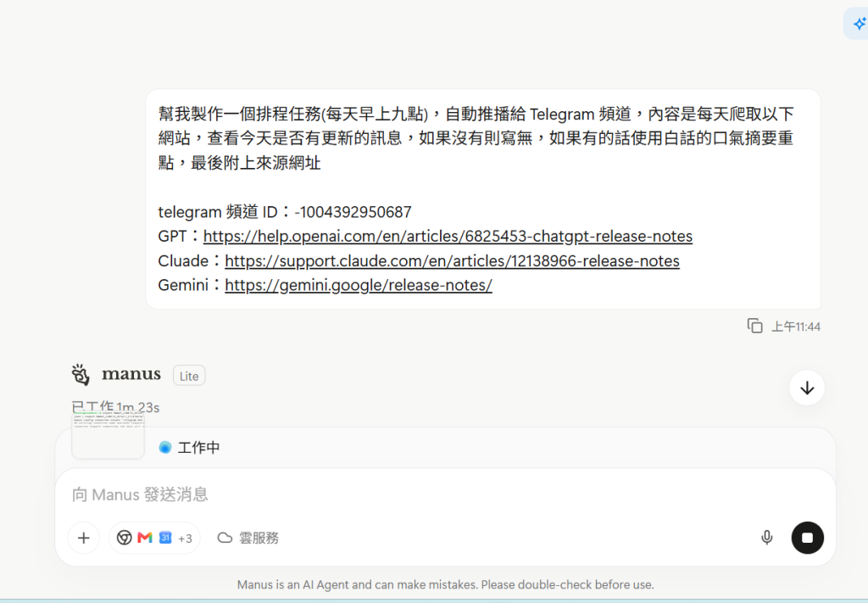Click the Lite plan badge
This screenshot has height=603, width=868.
[x=189, y=376]
